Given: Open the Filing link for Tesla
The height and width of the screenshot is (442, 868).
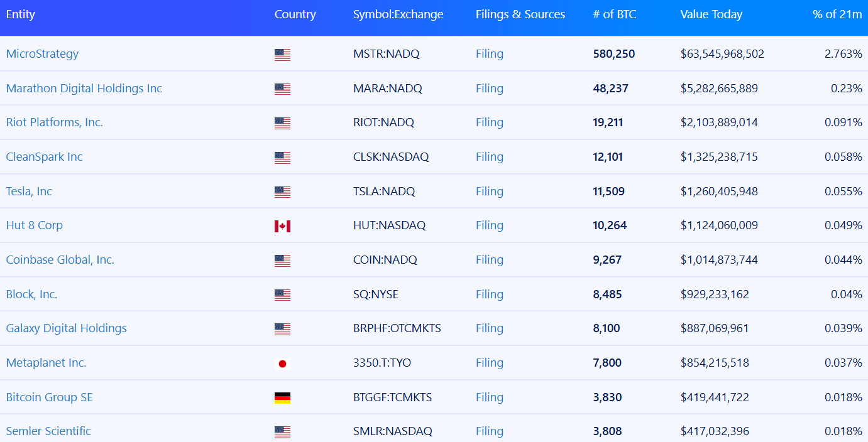Looking at the screenshot, I should click(x=489, y=191).
